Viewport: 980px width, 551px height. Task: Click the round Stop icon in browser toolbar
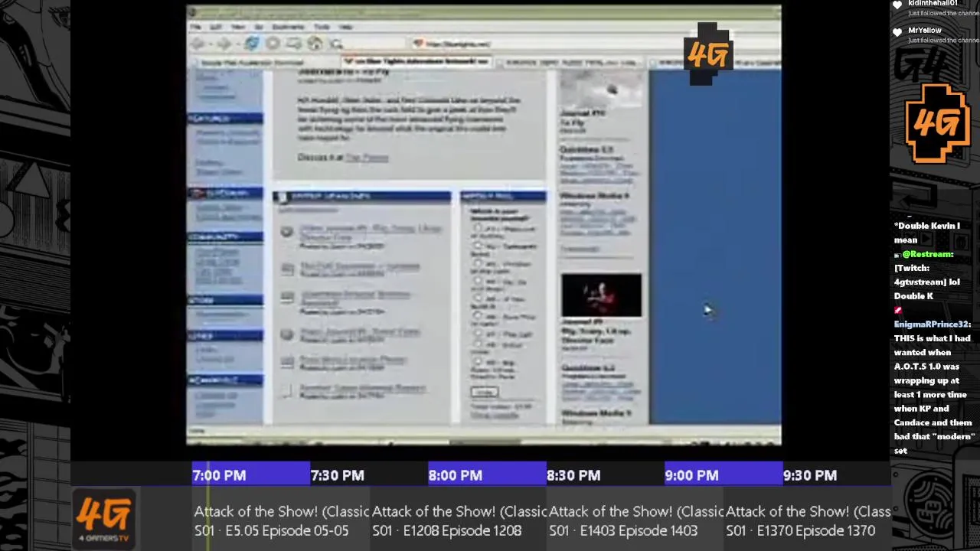273,44
